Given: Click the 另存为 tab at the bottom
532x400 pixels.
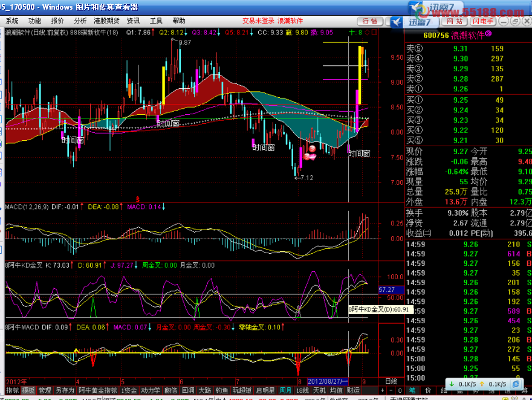Looking at the screenshot, I should (65, 390).
